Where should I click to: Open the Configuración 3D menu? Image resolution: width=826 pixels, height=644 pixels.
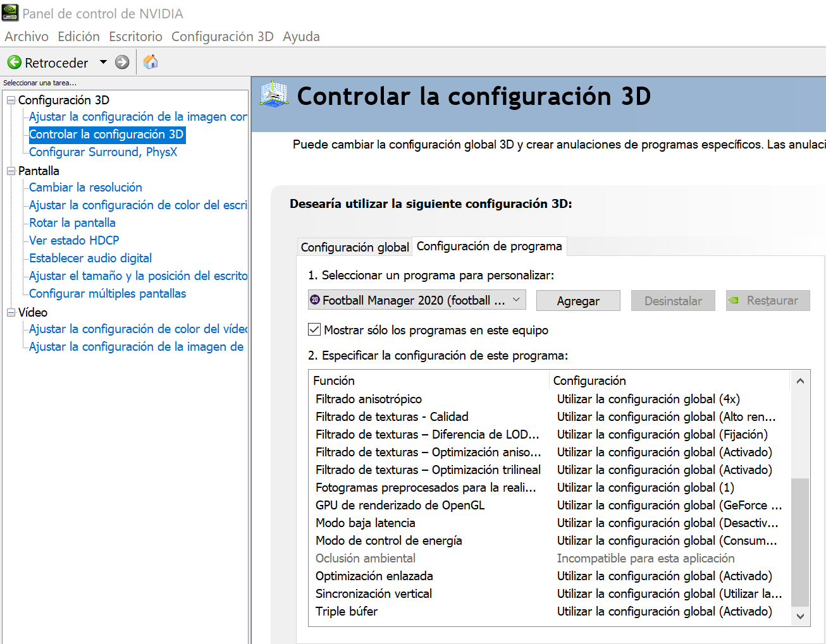coord(223,37)
